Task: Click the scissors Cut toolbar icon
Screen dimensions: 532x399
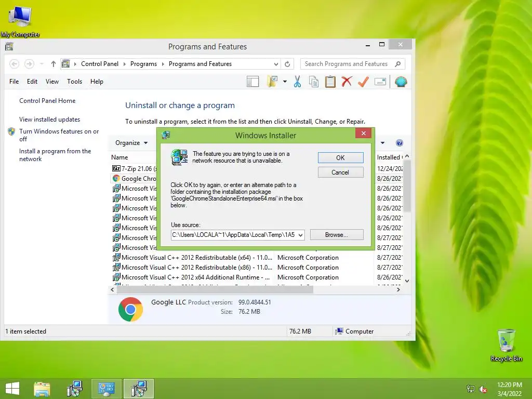Action: (297, 82)
